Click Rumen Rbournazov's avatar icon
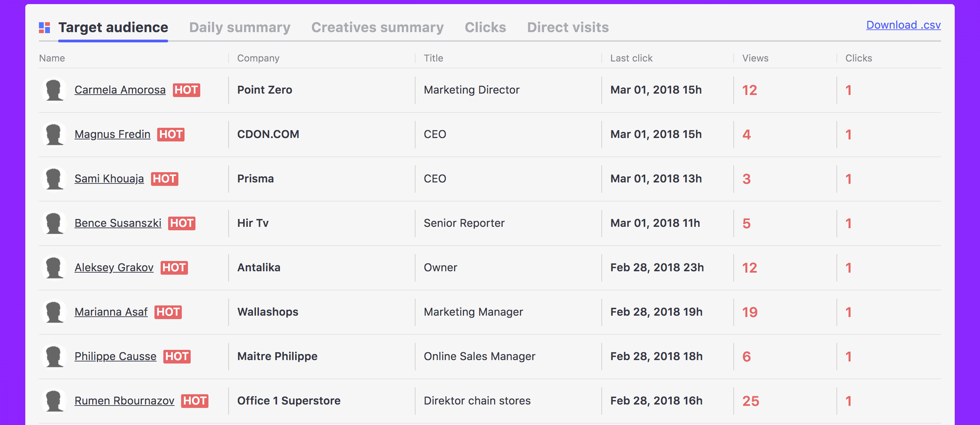980x425 pixels. coord(54,401)
